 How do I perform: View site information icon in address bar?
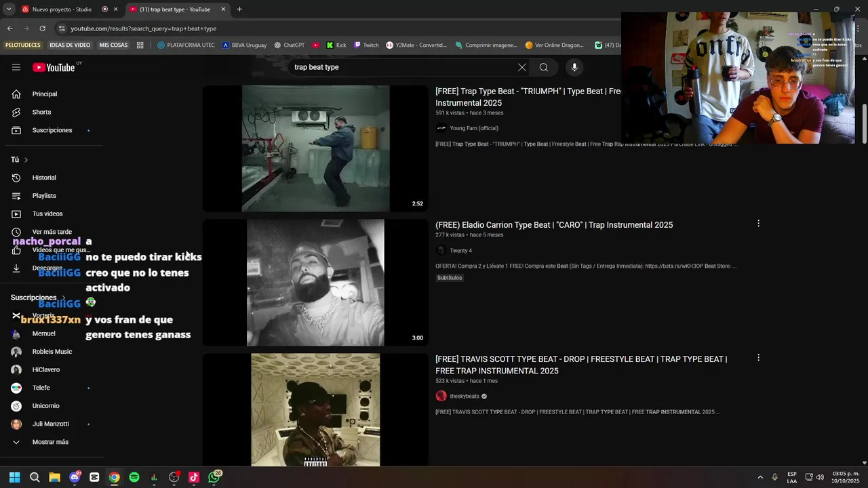[61, 28]
